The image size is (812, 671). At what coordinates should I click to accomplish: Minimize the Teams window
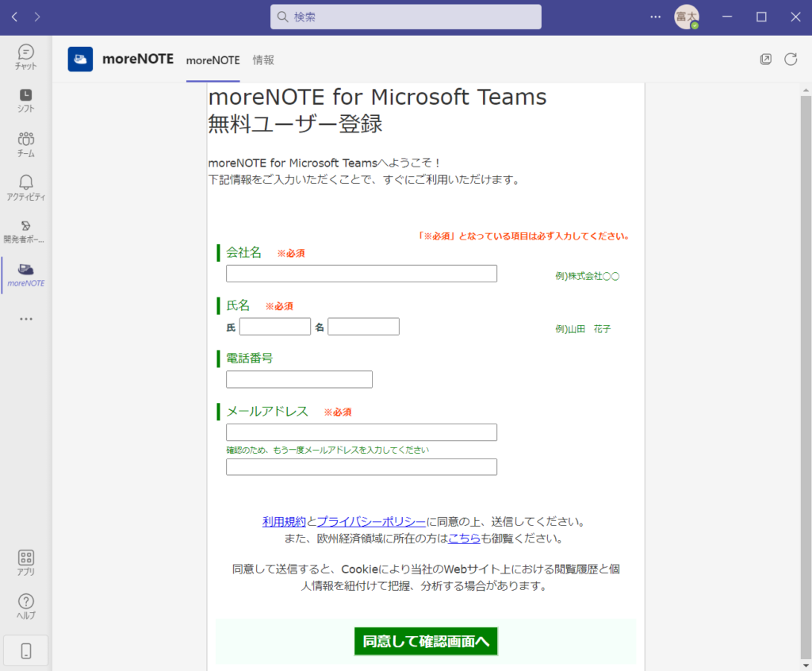727,17
